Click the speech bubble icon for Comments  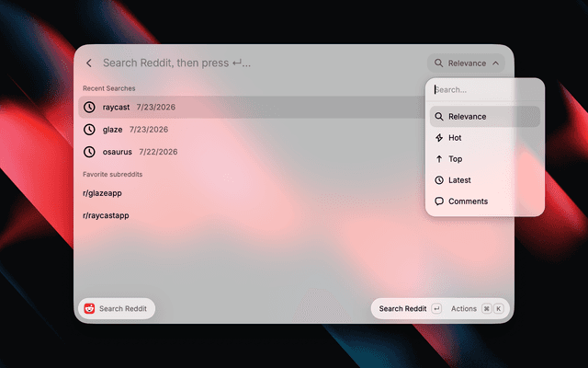point(439,201)
